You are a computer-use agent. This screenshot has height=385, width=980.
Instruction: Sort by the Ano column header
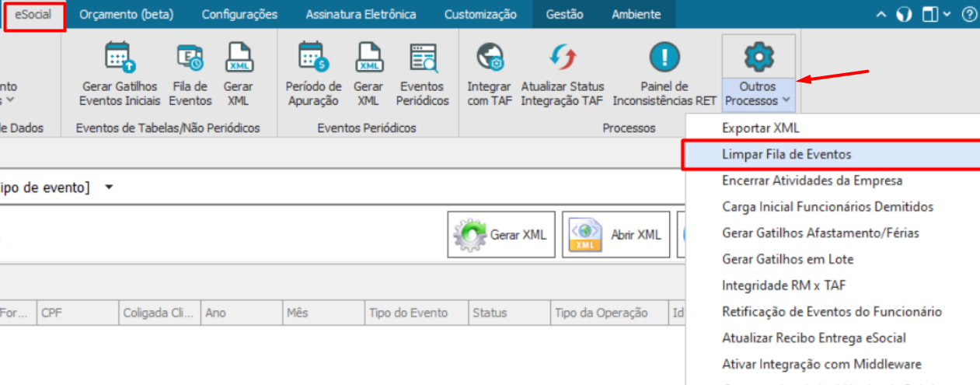point(242,313)
